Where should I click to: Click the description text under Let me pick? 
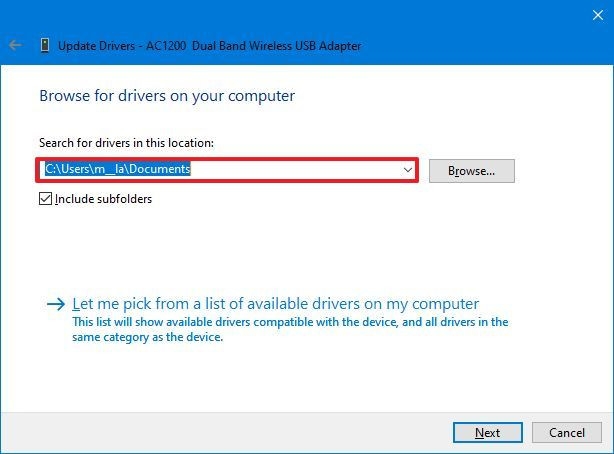click(290, 329)
